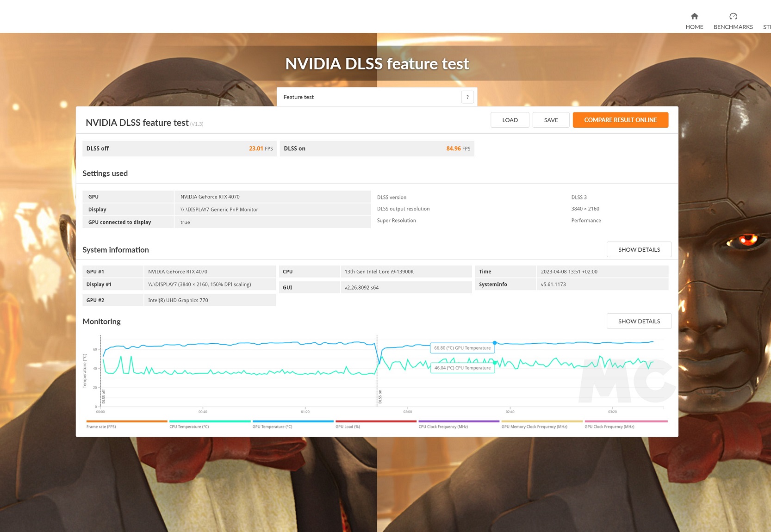Viewport: 771px width, 532px height.
Task: Open the Feature test selector box
Action: pyautogui.click(x=370, y=97)
